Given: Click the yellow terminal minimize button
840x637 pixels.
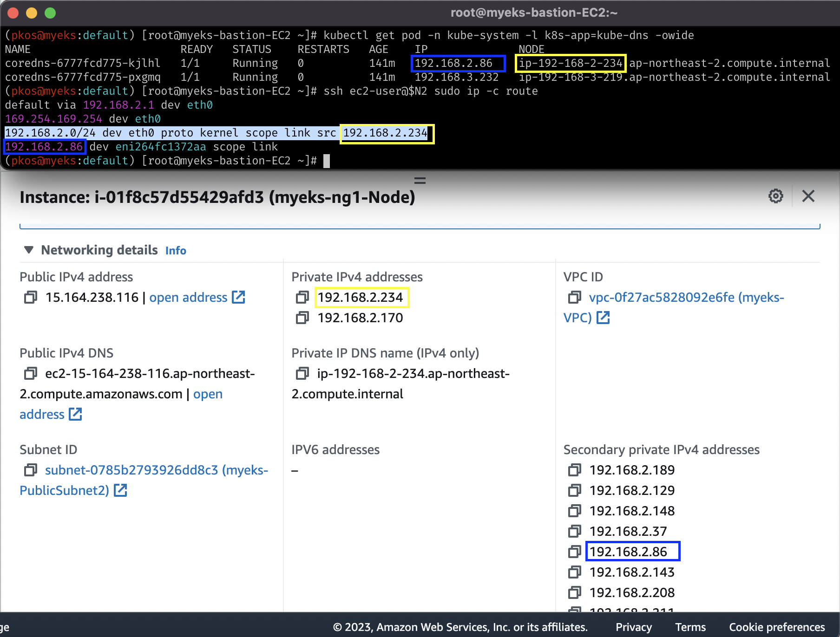Looking at the screenshot, I should point(32,13).
